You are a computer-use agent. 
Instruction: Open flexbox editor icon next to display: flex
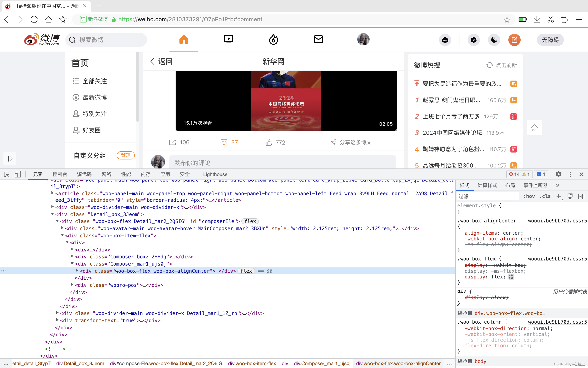point(511,277)
